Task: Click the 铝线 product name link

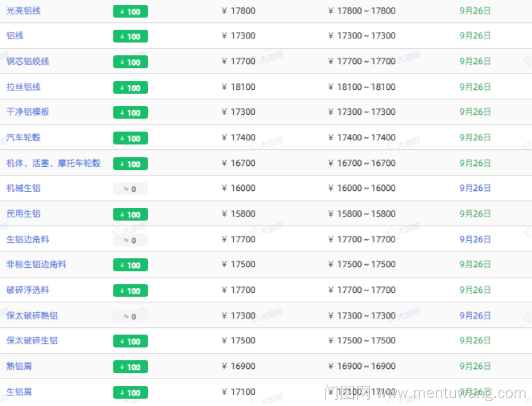Action: [x=15, y=36]
